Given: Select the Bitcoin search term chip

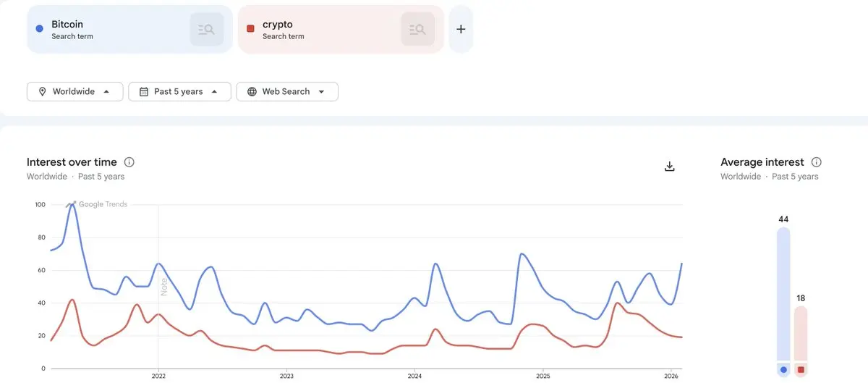Looking at the screenshot, I should pyautogui.click(x=109, y=30).
